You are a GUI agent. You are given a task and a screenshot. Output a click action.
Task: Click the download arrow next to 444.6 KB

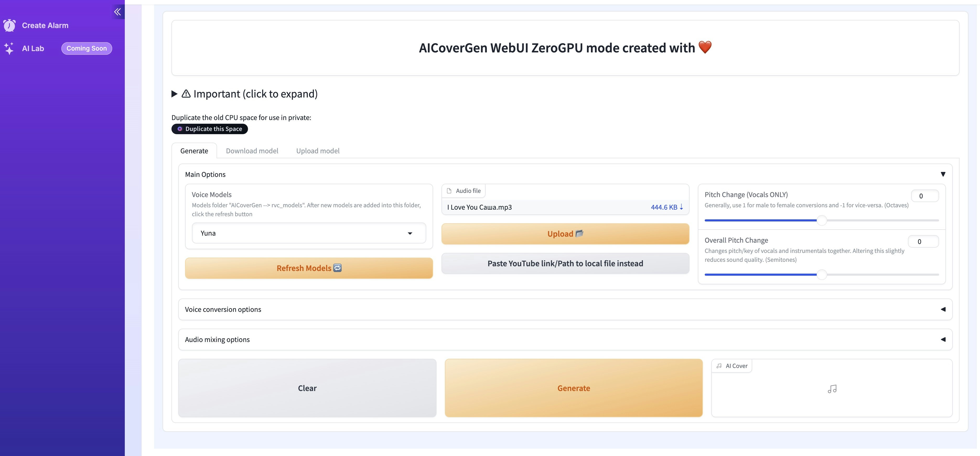coord(681,207)
